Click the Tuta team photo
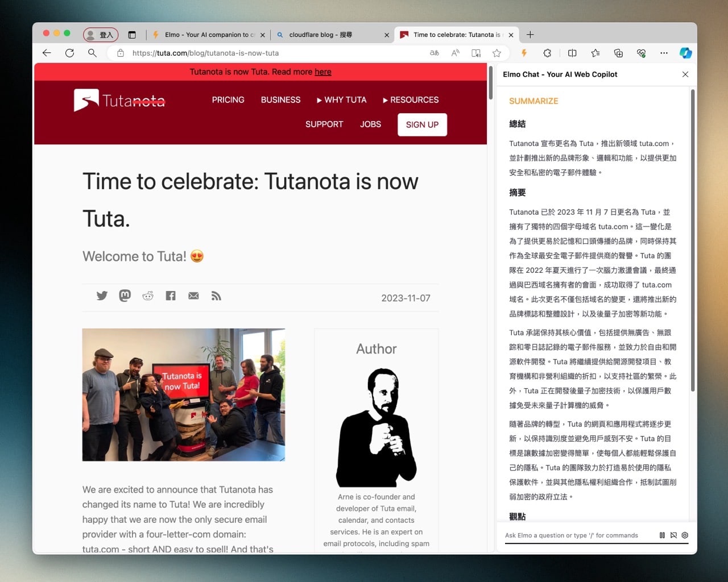Viewport: 728px width, 582px height. pos(184,394)
